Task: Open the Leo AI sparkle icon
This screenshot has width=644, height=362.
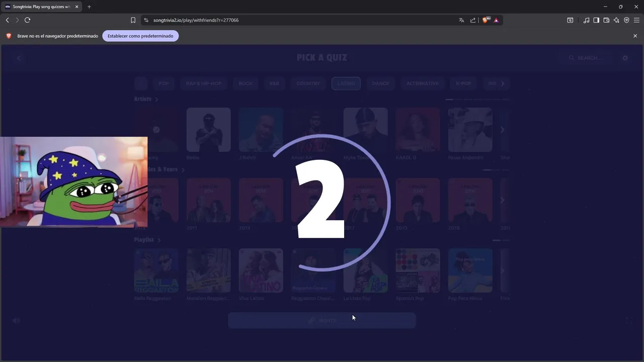Action: (x=616, y=20)
